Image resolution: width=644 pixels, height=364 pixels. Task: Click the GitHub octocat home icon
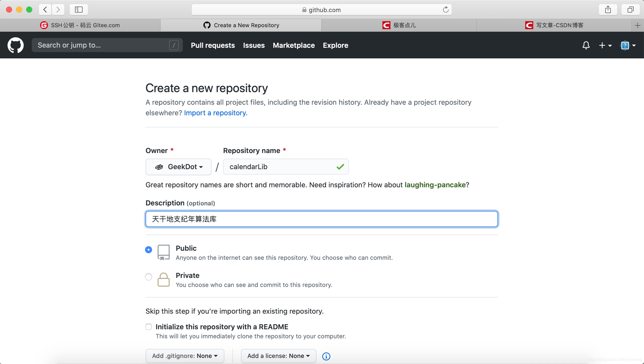coord(16,45)
